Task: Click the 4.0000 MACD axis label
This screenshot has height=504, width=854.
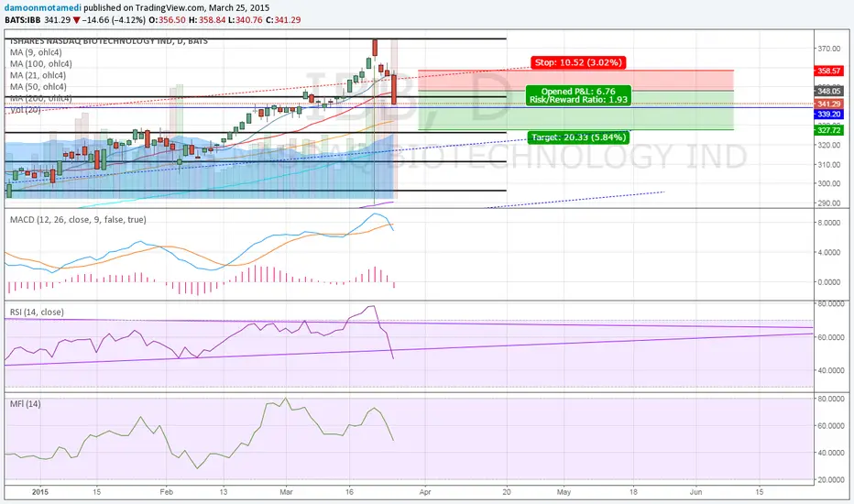Action: click(828, 252)
